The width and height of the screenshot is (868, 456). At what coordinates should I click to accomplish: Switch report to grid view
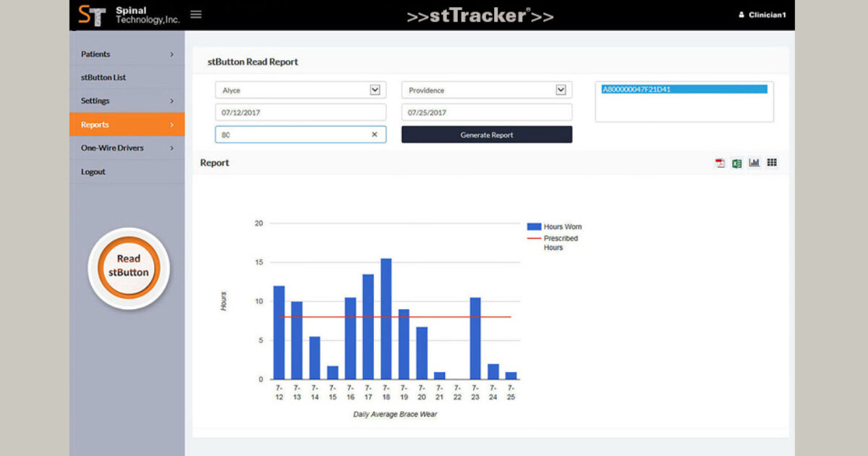[771, 163]
